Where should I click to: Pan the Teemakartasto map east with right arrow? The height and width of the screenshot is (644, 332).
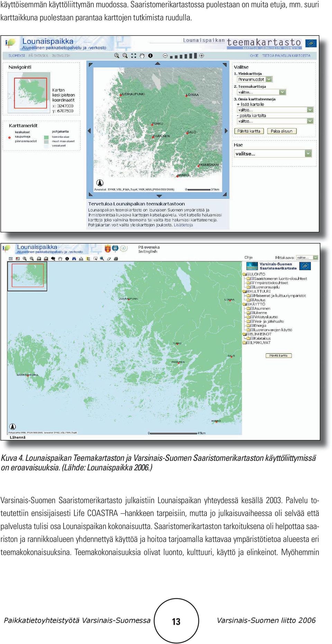[x=226, y=131]
